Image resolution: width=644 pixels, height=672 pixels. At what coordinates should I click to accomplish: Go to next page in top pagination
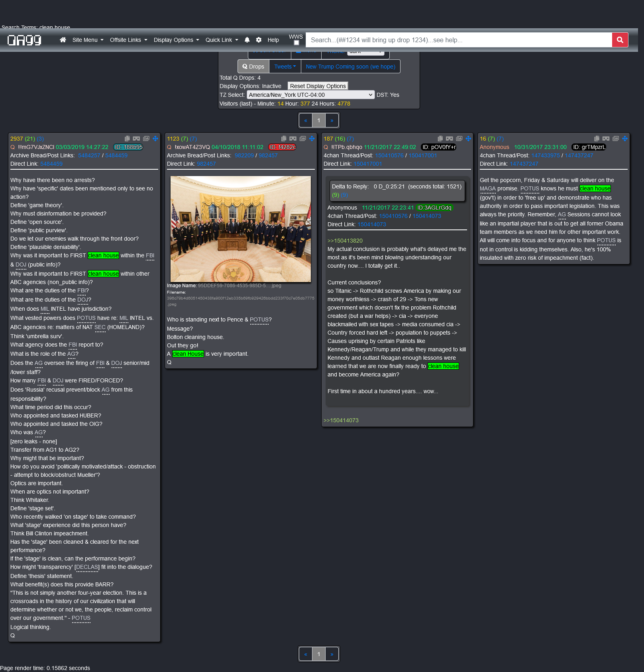tap(332, 120)
